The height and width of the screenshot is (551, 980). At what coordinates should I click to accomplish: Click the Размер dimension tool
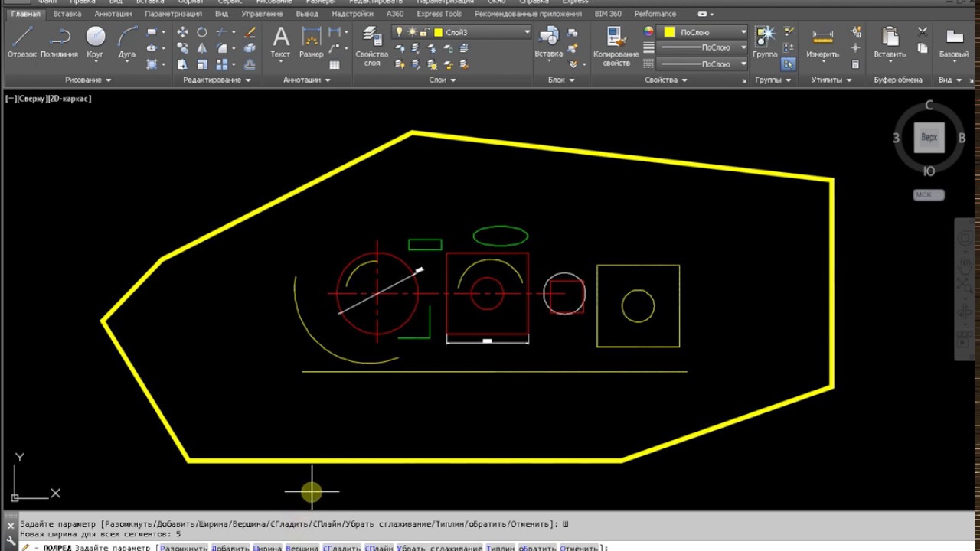click(311, 42)
